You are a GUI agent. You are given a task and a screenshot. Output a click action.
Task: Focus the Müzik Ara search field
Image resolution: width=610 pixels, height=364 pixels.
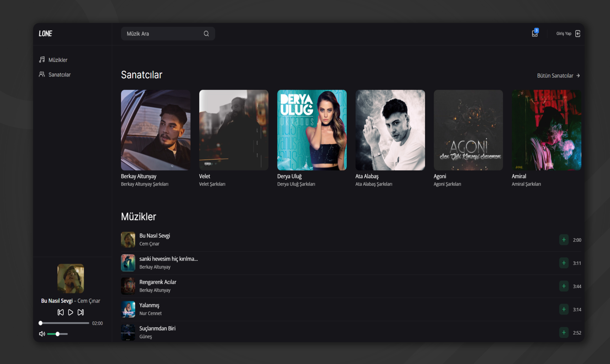[x=162, y=34]
